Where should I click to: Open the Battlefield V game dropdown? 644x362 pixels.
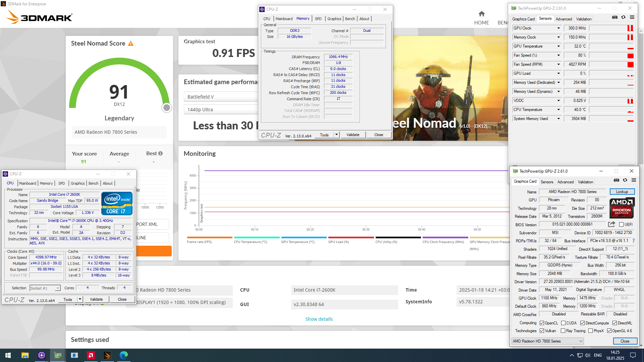coord(221,97)
